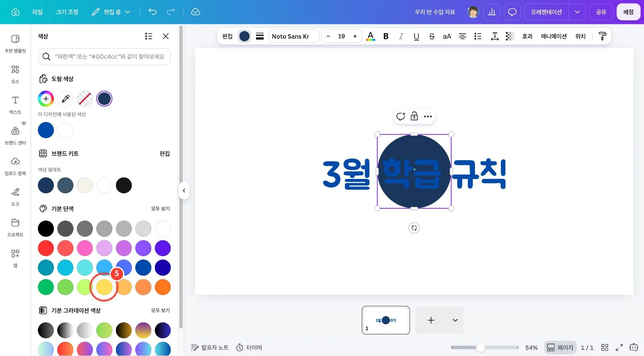Viewport: 644px width, 356px height.
Task: Toggle italic formatting
Action: [401, 36]
